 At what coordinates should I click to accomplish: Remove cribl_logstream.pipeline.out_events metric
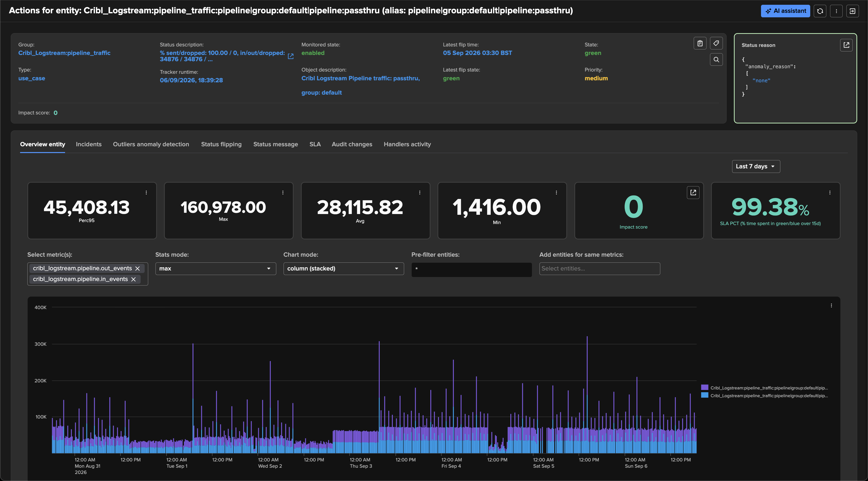tap(137, 269)
